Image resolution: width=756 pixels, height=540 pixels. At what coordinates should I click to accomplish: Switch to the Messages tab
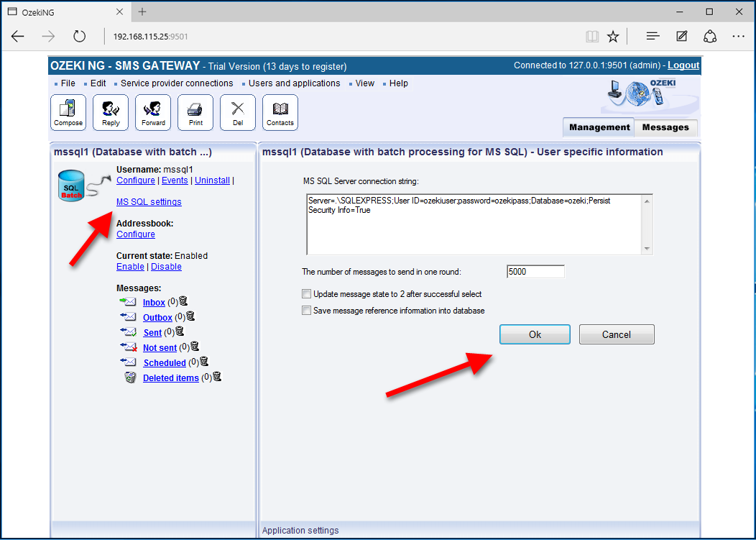(665, 127)
